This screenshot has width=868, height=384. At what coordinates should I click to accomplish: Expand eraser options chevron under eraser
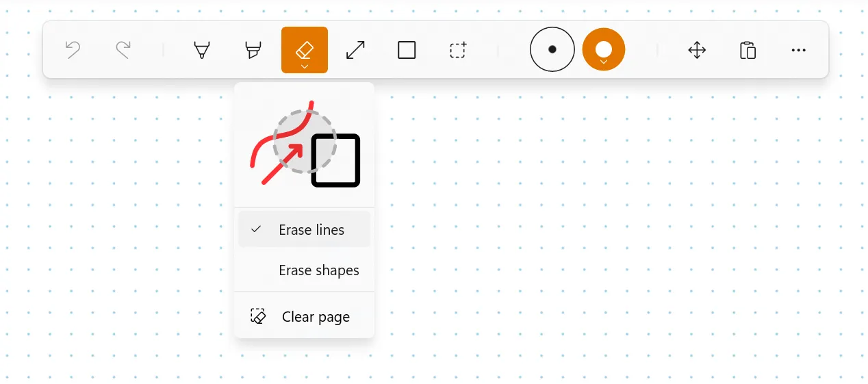pos(305,66)
